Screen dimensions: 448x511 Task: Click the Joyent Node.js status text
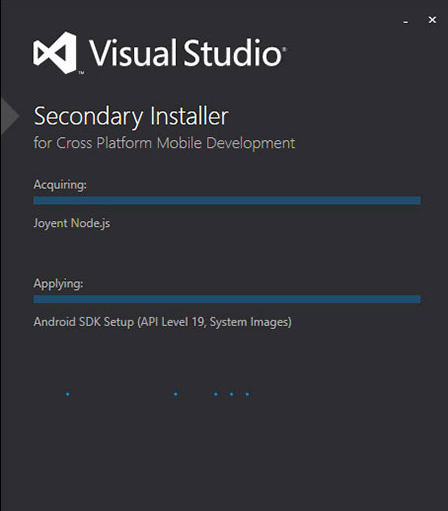(72, 223)
